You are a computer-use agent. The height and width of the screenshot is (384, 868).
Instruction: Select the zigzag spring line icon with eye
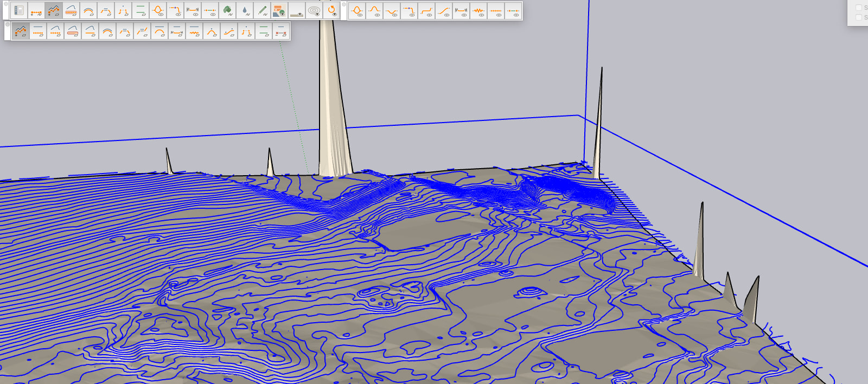click(x=478, y=11)
